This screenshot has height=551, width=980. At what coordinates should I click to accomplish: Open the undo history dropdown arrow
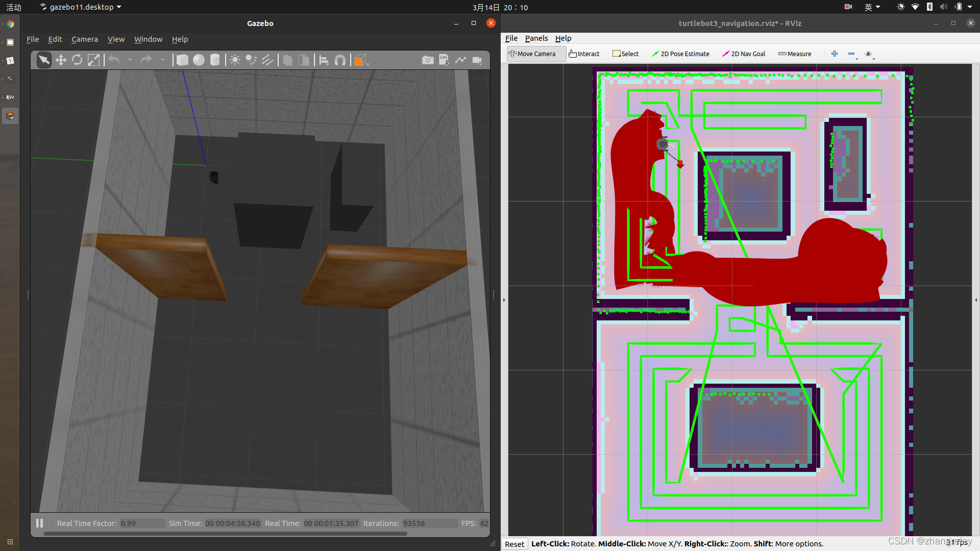pos(130,60)
